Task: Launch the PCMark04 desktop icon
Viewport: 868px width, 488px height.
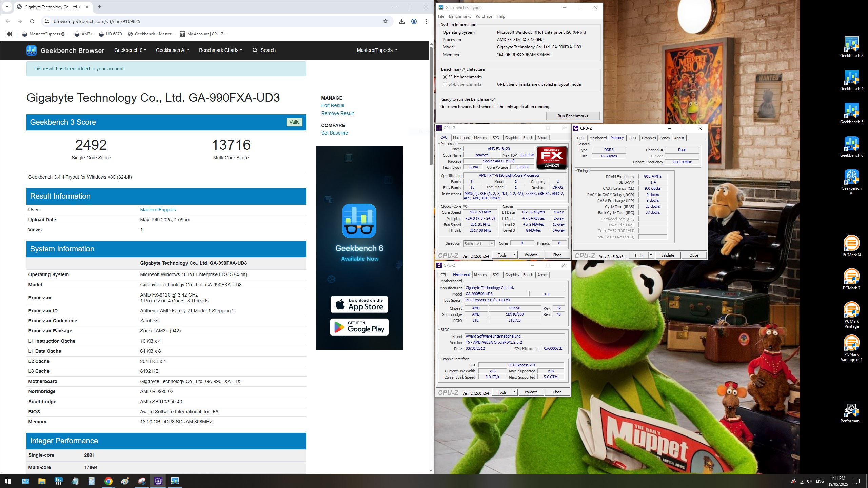Action: [x=851, y=246]
